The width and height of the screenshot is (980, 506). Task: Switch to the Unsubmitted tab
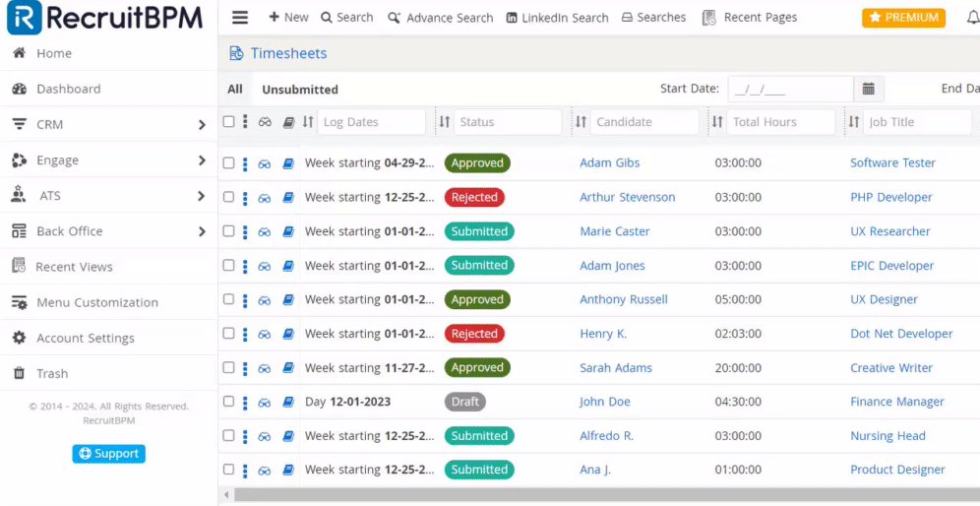tap(300, 90)
